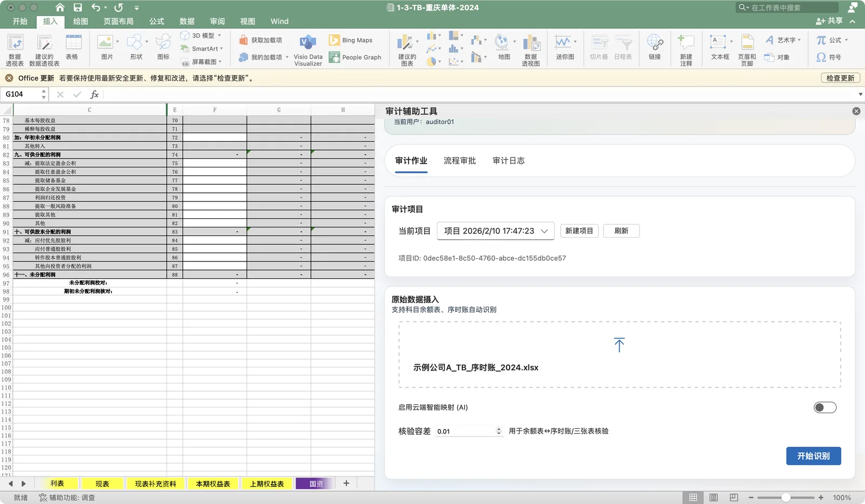
Task: Insert a hyperlink (链接)
Action: [x=655, y=48]
